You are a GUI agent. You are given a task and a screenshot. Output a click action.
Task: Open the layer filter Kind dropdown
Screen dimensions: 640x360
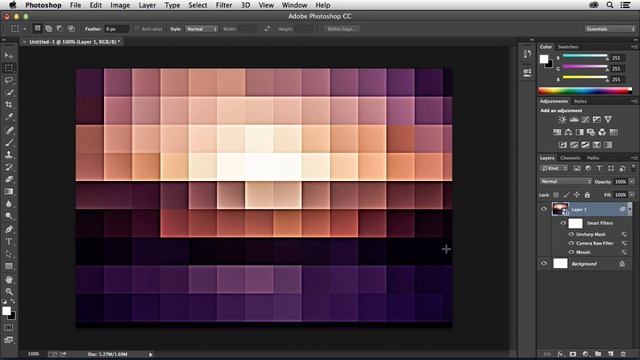(554, 168)
